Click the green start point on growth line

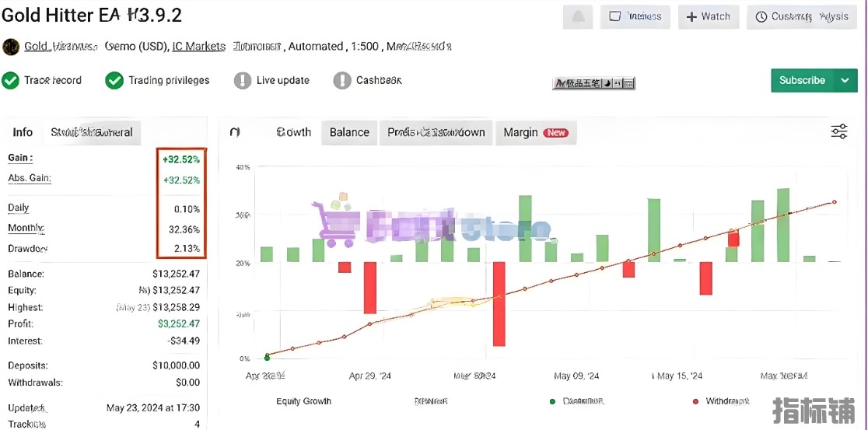[x=267, y=358]
